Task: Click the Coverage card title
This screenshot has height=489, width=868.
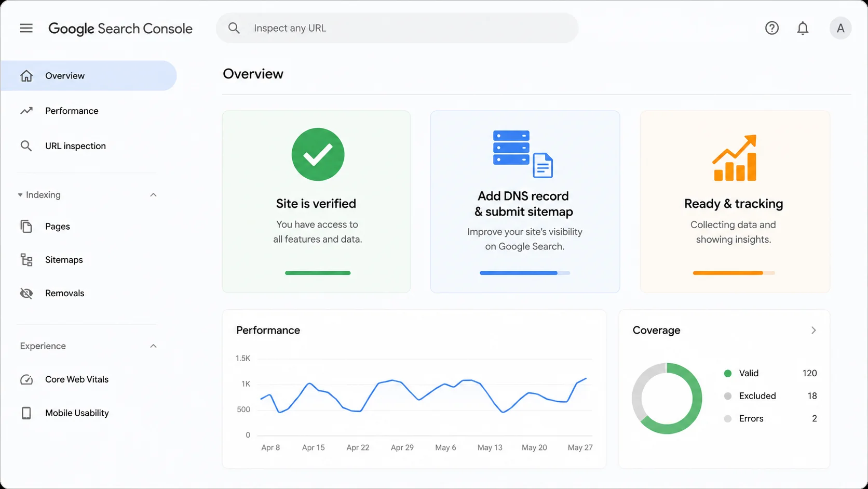Action: pyautogui.click(x=656, y=331)
